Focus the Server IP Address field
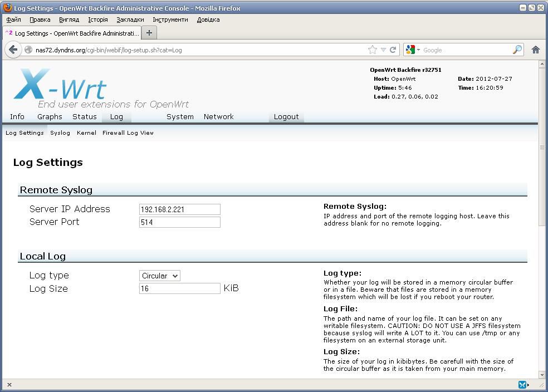 [179, 209]
